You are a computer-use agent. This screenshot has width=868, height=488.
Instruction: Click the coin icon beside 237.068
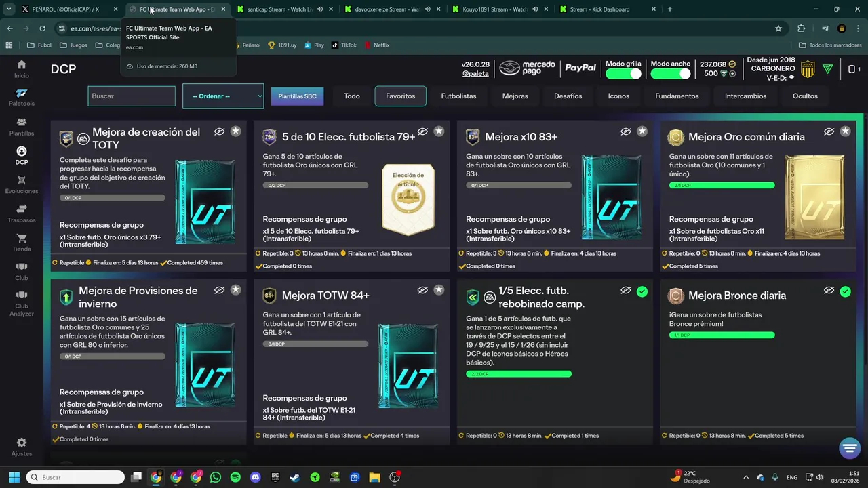point(732,64)
